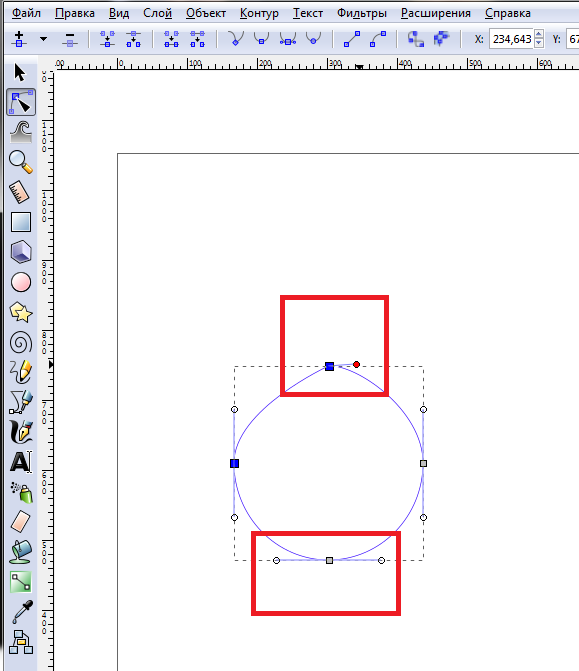Increase X coordinate with stepper arrow
The image size is (579, 671).
(x=539, y=34)
